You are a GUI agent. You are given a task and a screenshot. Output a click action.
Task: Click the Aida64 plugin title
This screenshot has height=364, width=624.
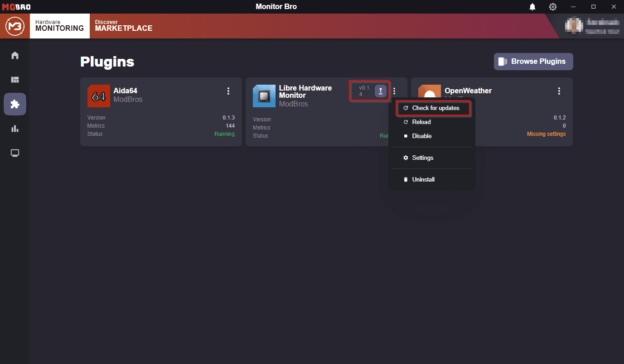[x=126, y=91]
